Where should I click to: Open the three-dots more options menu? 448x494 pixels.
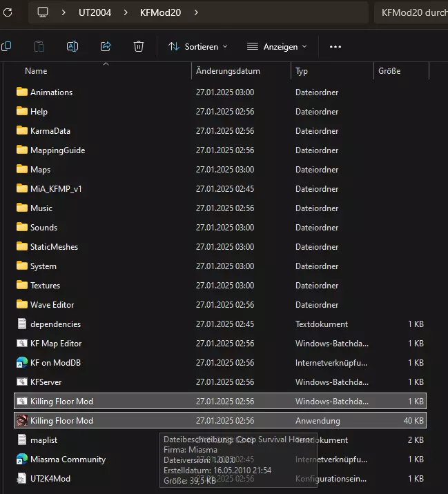(x=335, y=46)
